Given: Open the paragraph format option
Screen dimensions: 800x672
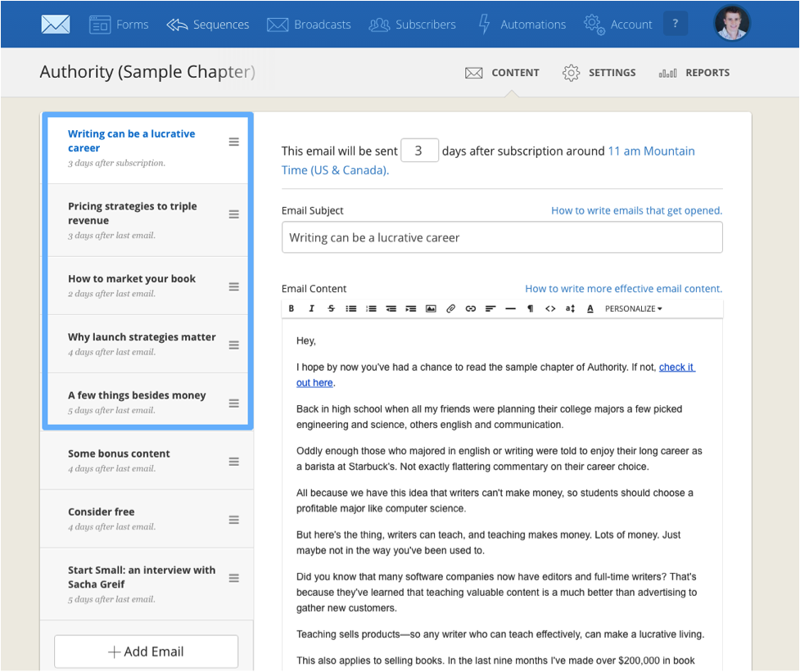Looking at the screenshot, I should [x=530, y=309].
